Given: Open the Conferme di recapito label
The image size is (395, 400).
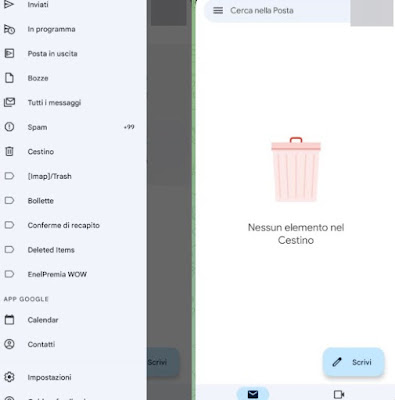Looking at the screenshot, I should (73, 225).
